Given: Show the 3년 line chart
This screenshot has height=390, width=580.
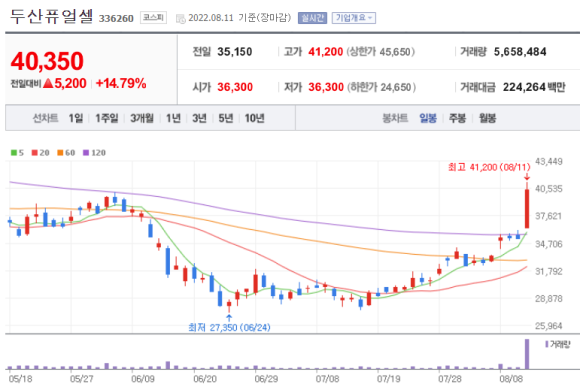Looking at the screenshot, I should [199, 118].
